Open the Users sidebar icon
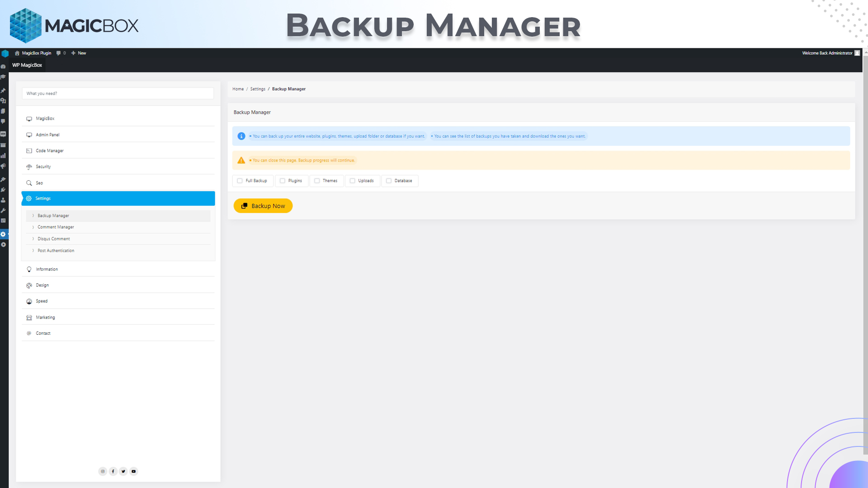 point(3,200)
